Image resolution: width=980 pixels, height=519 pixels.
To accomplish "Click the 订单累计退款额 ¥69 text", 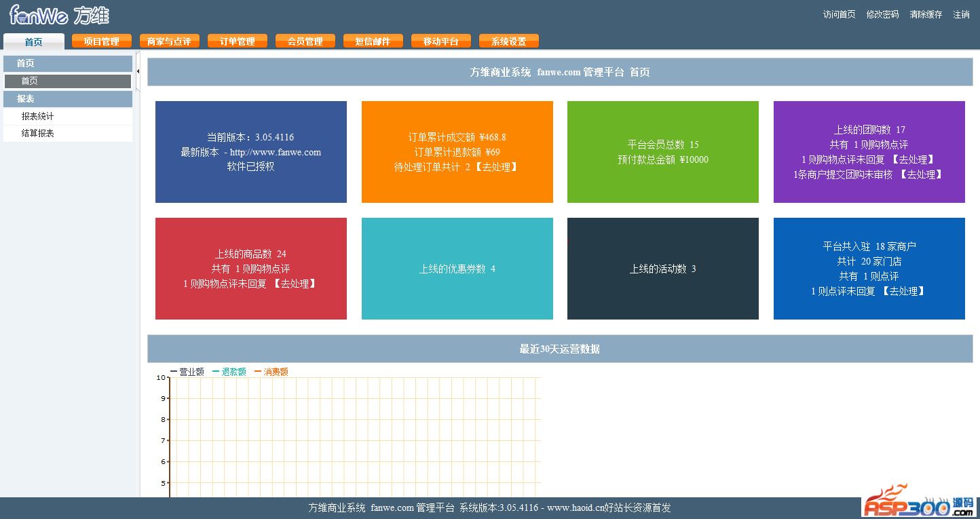I will tap(457, 152).
